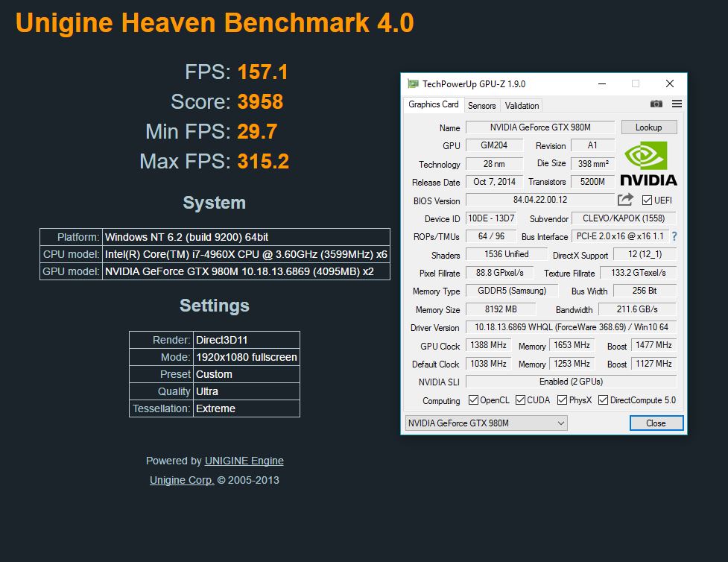This screenshot has height=562, width=728.
Task: Click the Platform row Windows NT 6.2
Action: (215, 237)
